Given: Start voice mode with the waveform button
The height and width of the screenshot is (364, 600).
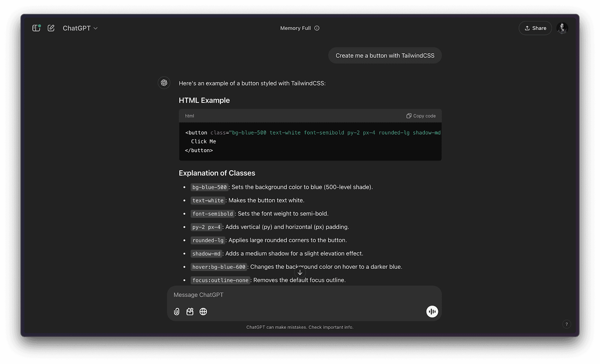Looking at the screenshot, I should point(432,312).
